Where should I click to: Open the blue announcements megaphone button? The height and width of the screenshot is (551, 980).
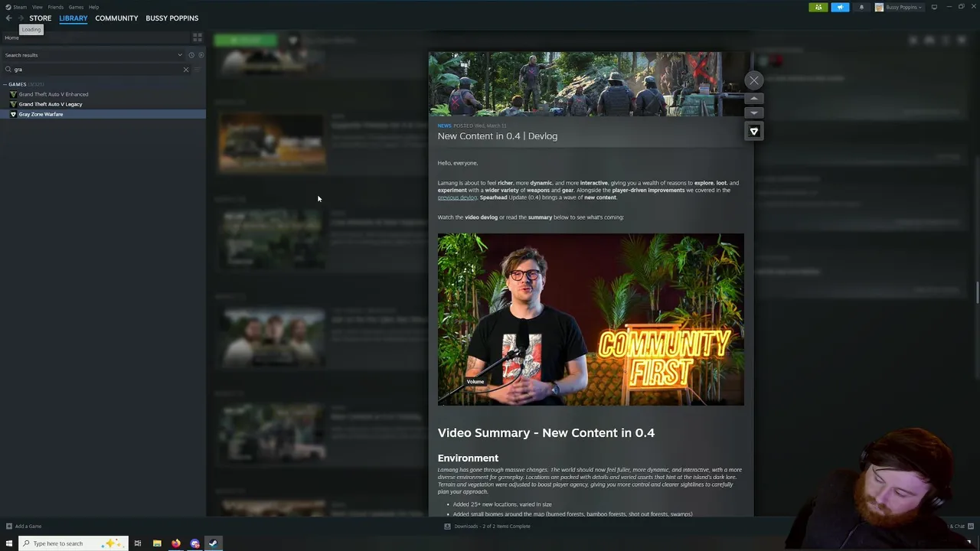click(x=840, y=7)
